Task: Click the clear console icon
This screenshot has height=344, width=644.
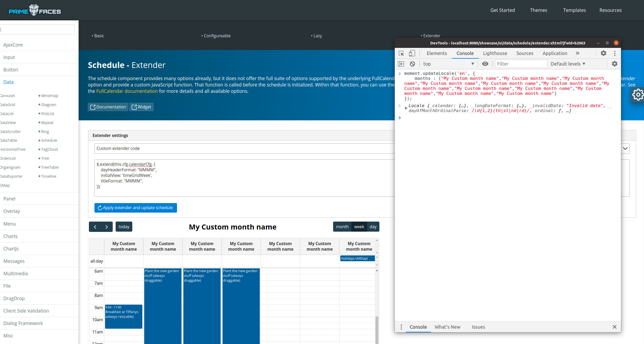Action: coord(412,64)
